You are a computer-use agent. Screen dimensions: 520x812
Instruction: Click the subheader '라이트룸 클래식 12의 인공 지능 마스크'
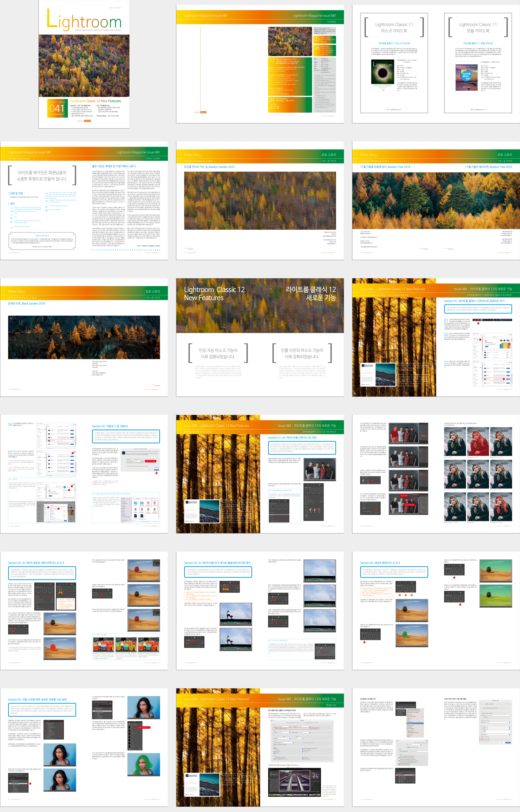[x=319, y=431]
